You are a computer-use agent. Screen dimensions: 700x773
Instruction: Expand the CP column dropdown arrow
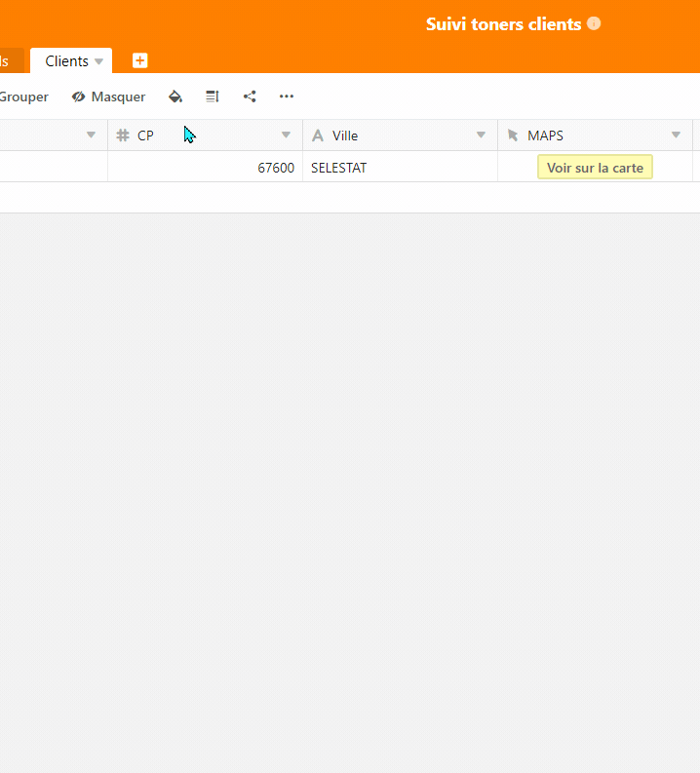coord(286,135)
